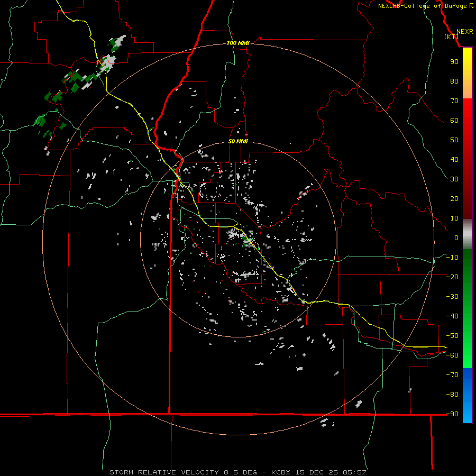Image resolution: width=476 pixels, height=476 pixels.
Task: Click the STORM RELATIVE VELOCITY product title
Action: tap(164, 472)
